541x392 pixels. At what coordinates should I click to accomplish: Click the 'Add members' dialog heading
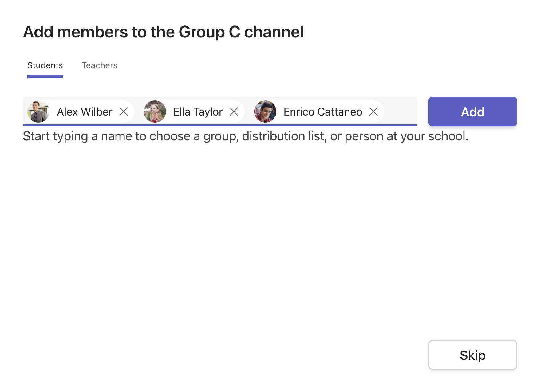(163, 32)
